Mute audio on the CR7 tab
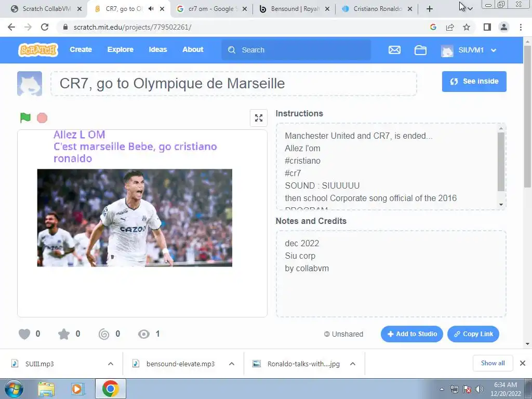Viewport: 532px width, 399px height. 151,9
